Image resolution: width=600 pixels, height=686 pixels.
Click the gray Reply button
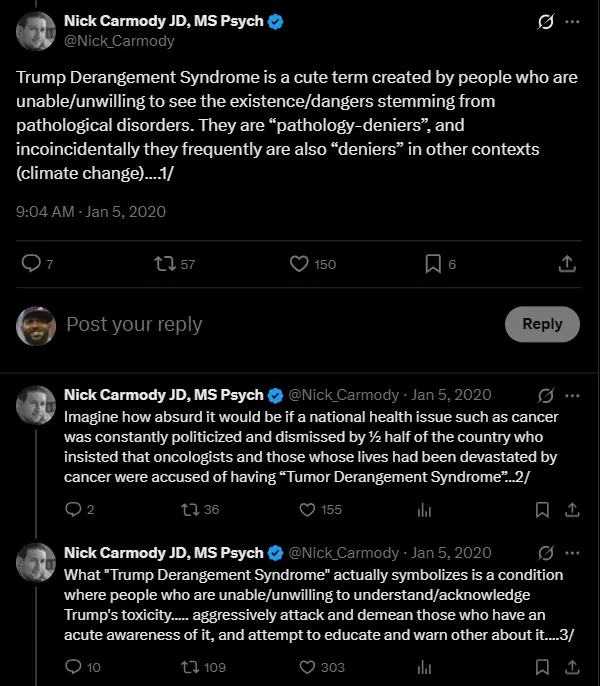[542, 324]
